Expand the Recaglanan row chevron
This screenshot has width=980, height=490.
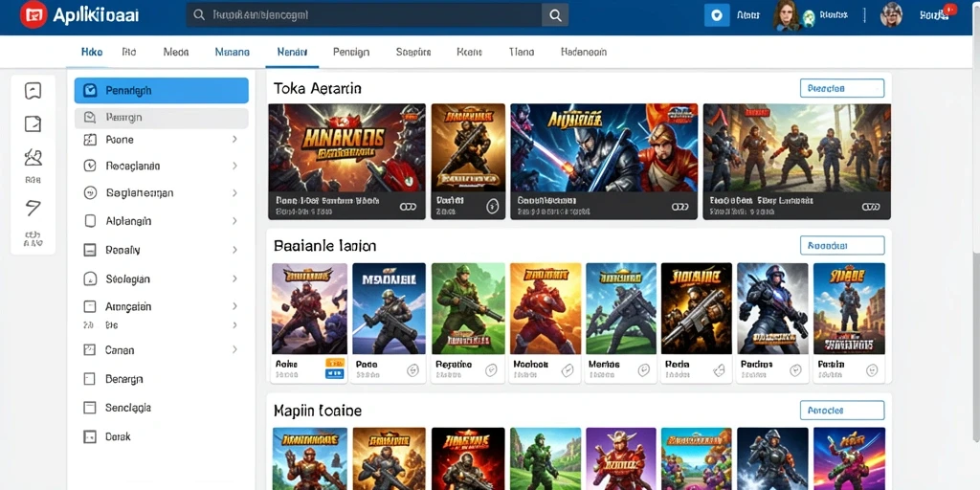234,166
